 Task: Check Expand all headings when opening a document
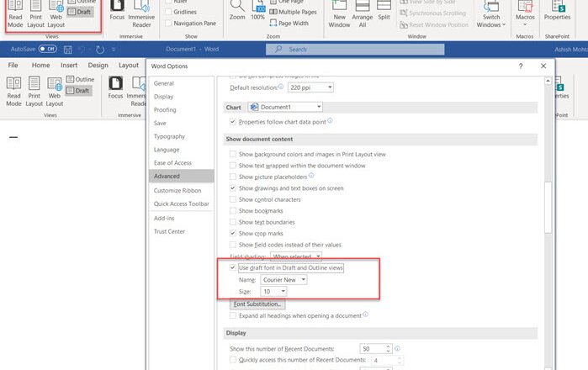tap(232, 315)
